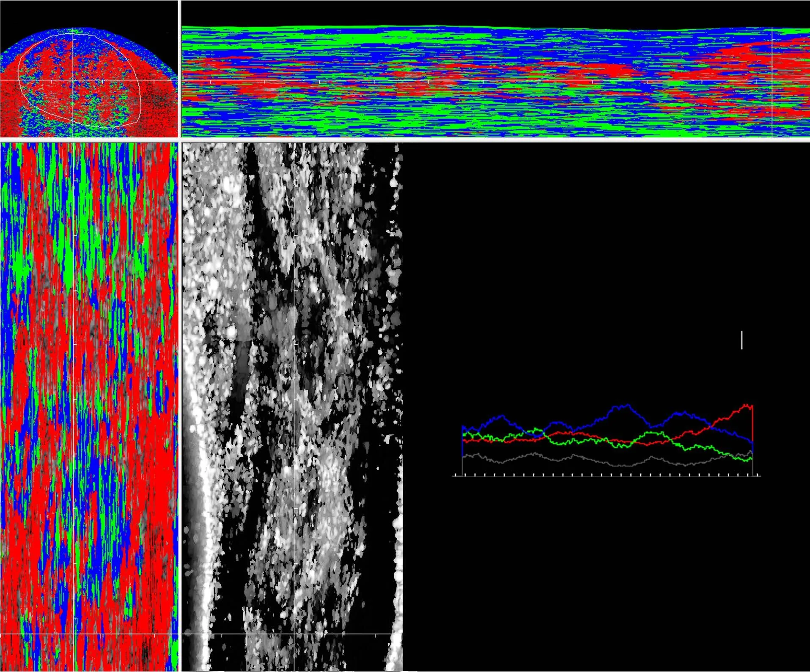810x672 pixels.
Task: Click the vertical divider between the top panels
Action: 180,68
